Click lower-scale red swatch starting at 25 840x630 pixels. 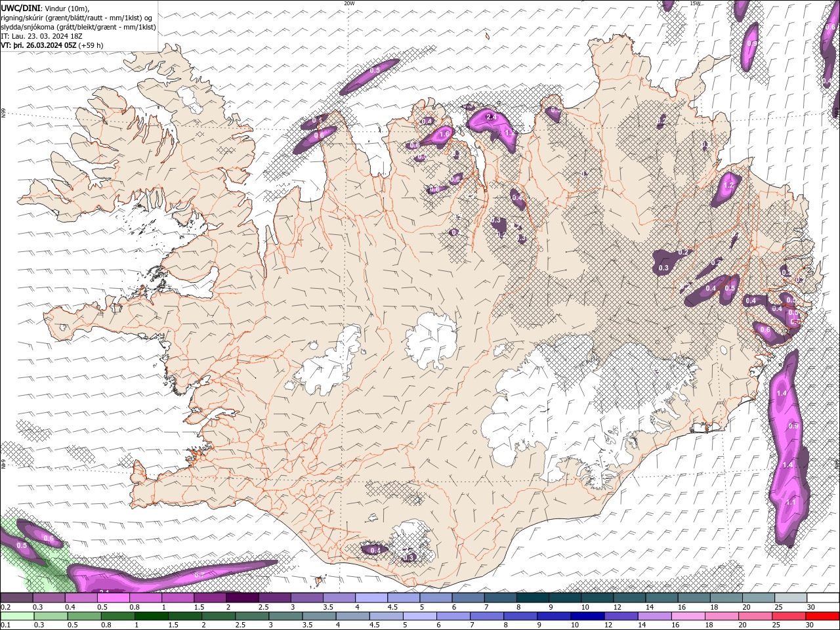pos(788,616)
